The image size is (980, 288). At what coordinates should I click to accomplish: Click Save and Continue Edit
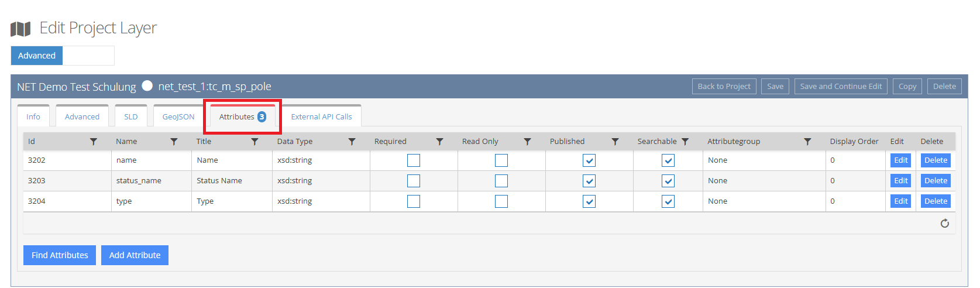pos(841,86)
